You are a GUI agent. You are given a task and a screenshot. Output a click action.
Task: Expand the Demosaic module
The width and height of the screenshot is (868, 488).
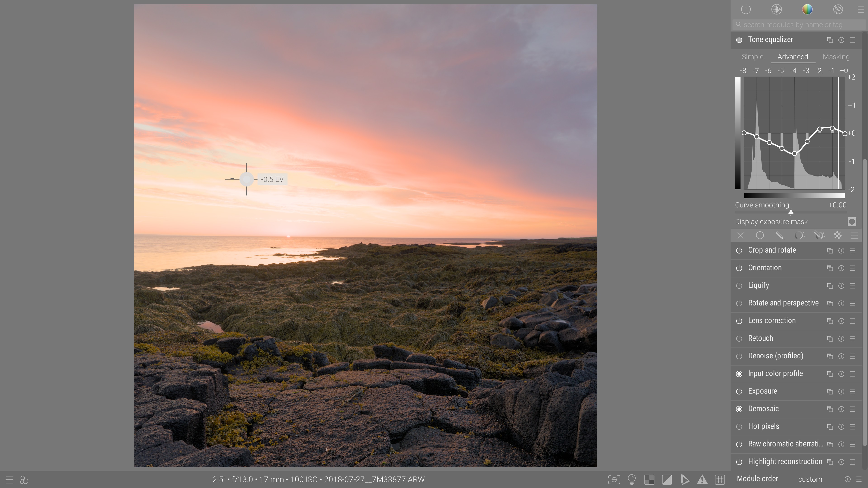click(x=763, y=409)
